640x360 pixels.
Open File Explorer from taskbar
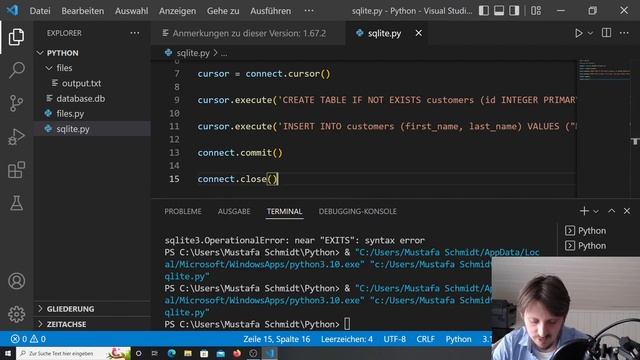(x=188, y=353)
